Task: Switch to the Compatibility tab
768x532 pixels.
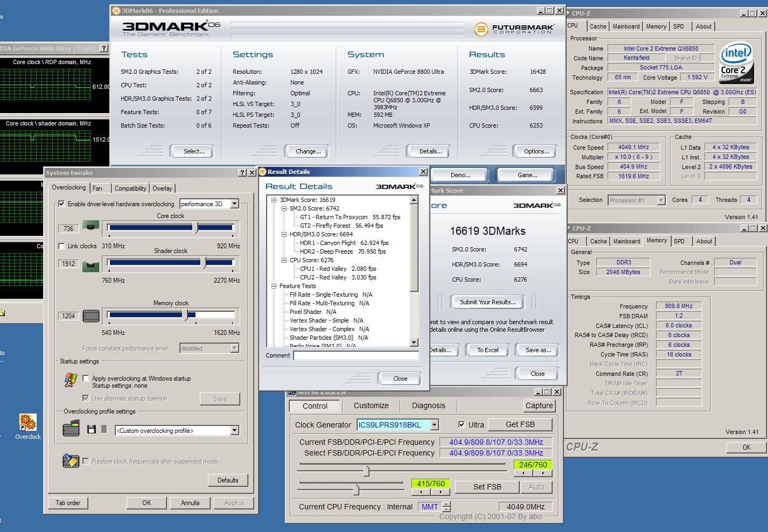Action: [x=130, y=188]
